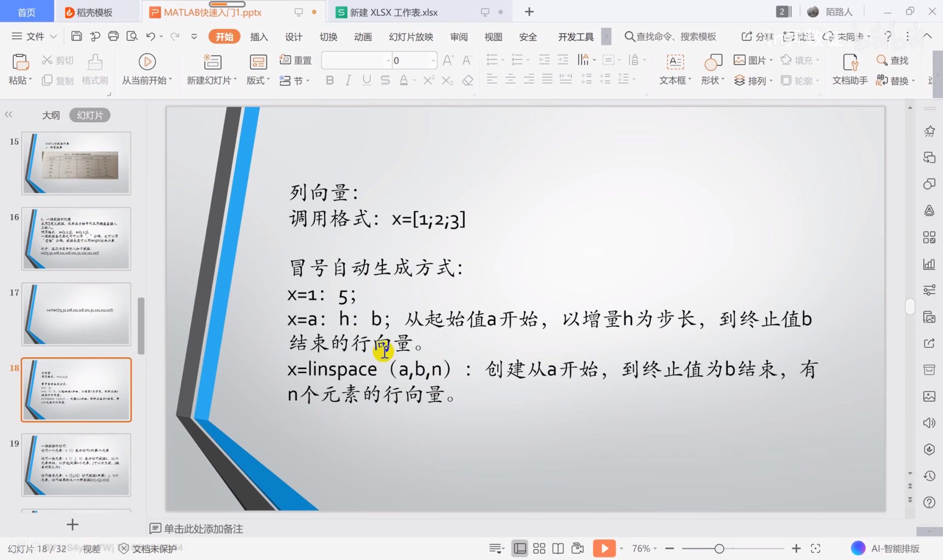This screenshot has height=560, width=943.
Task: Open the Layout (版式) dropdown
Action: tap(258, 81)
